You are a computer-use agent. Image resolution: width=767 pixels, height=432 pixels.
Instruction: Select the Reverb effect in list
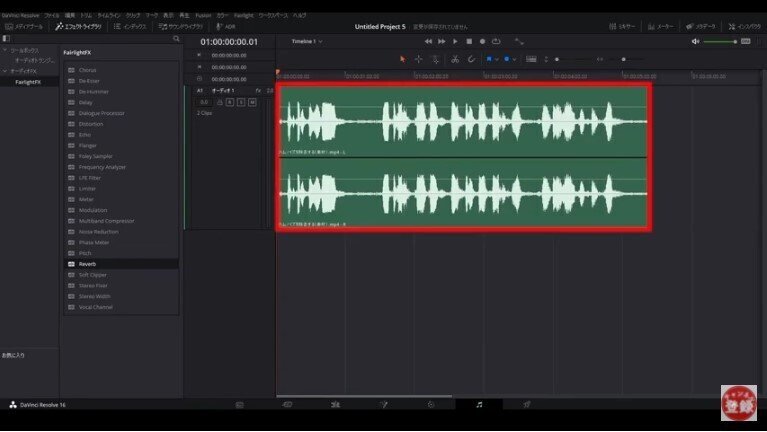[x=121, y=264]
